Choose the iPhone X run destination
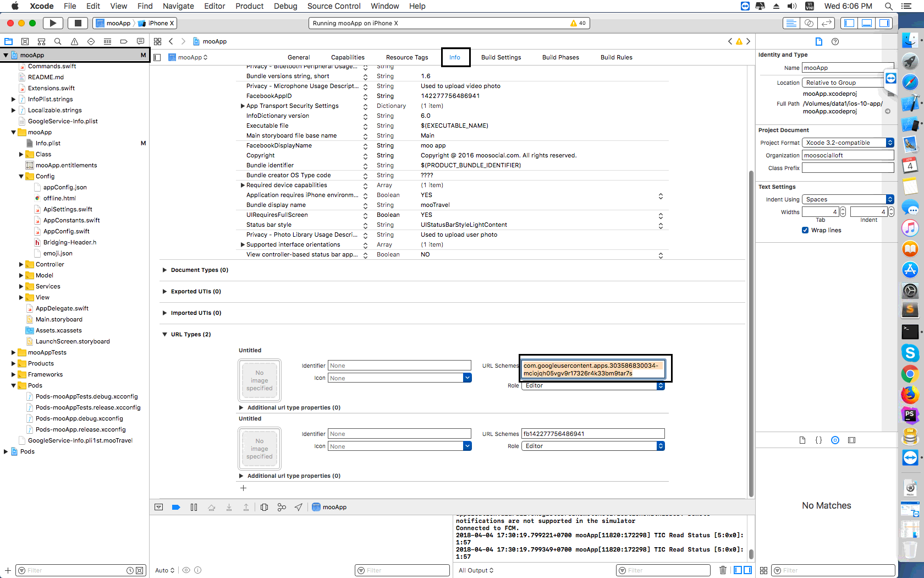This screenshot has height=578, width=924. [x=156, y=23]
